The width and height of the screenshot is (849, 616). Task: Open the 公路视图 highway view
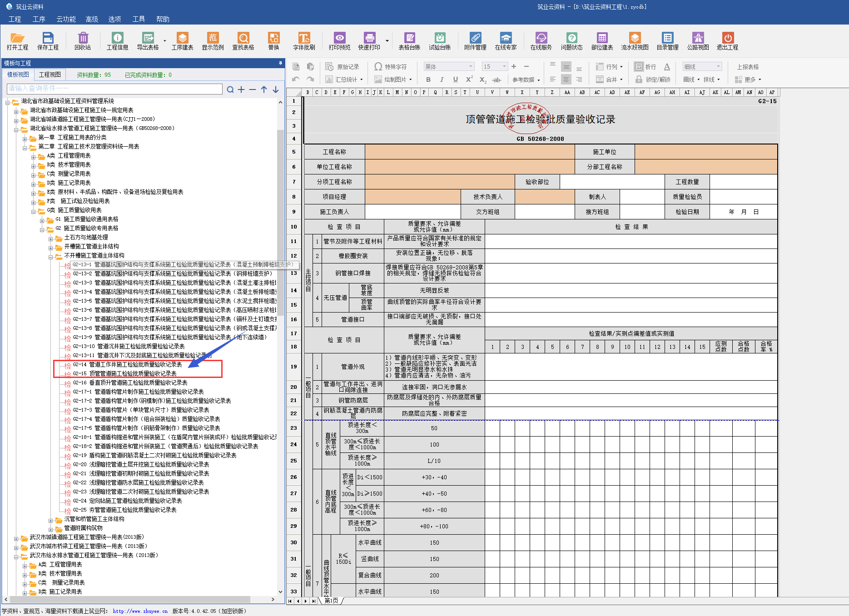click(698, 41)
